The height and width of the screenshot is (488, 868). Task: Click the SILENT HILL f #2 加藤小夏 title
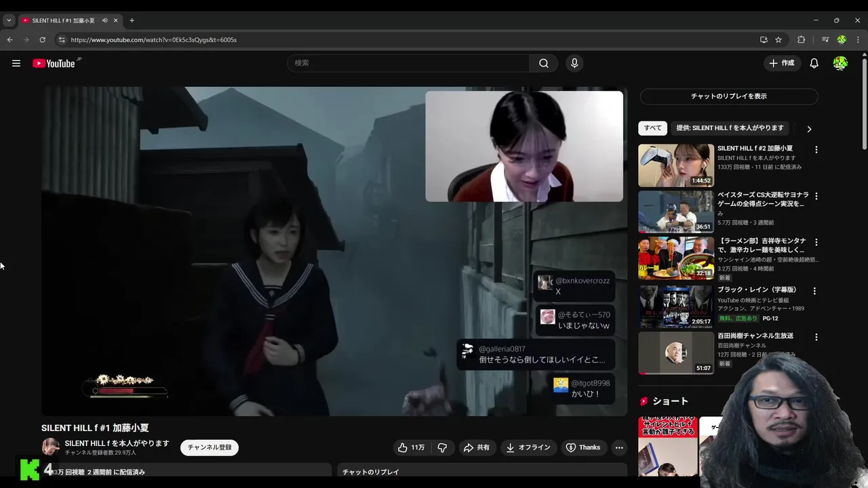755,148
